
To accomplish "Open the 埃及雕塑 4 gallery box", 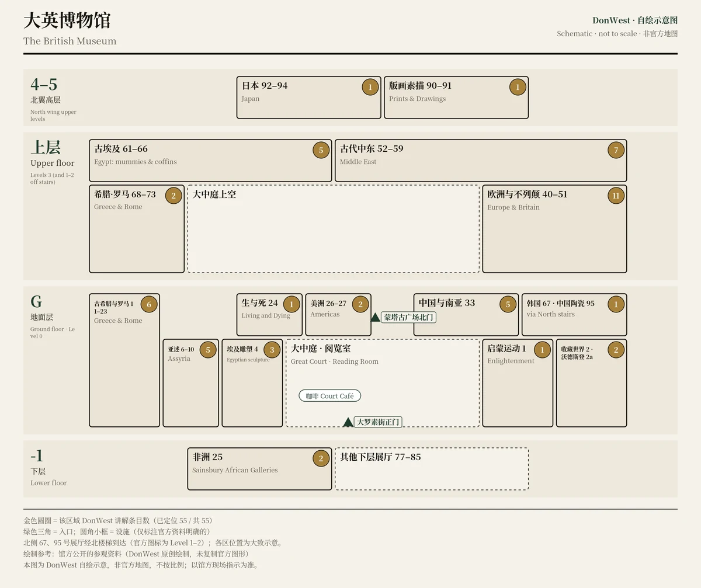I will (252, 383).
